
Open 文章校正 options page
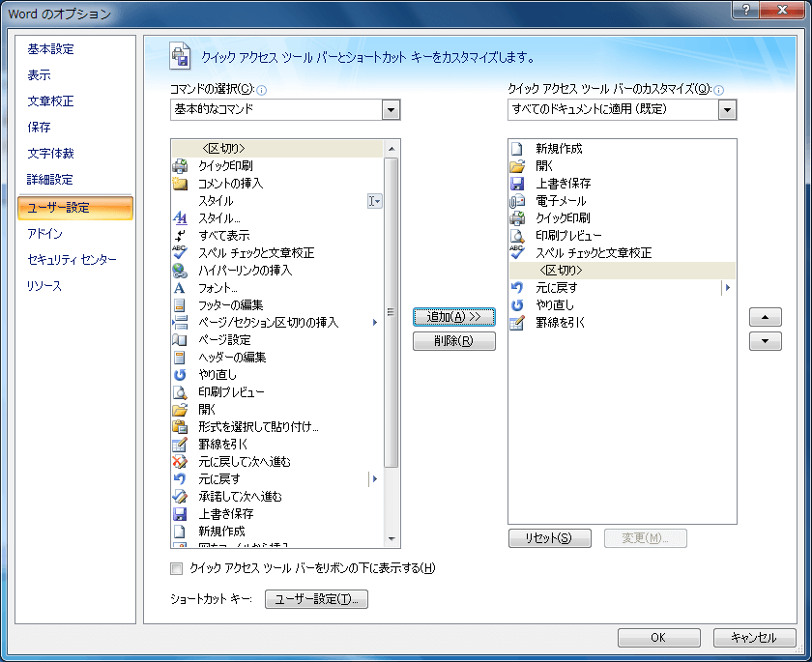click(x=50, y=101)
